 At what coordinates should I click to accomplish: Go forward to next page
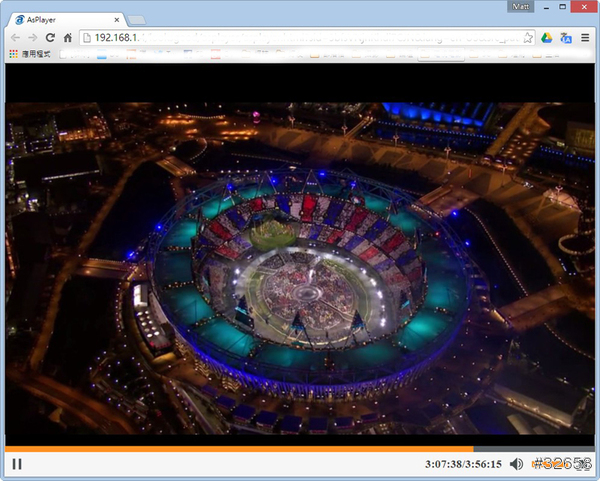click(x=32, y=38)
